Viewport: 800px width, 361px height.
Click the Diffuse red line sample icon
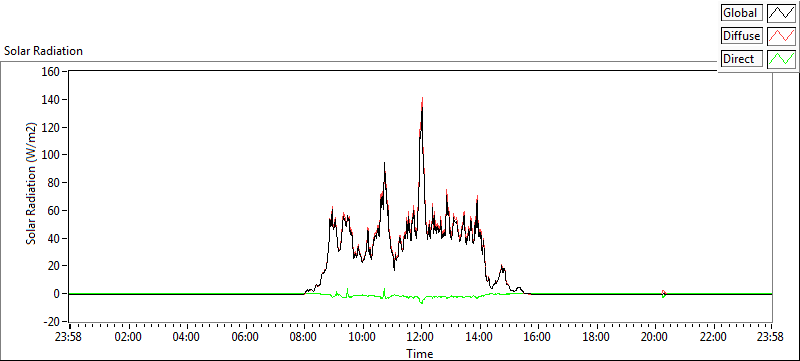[781, 36]
